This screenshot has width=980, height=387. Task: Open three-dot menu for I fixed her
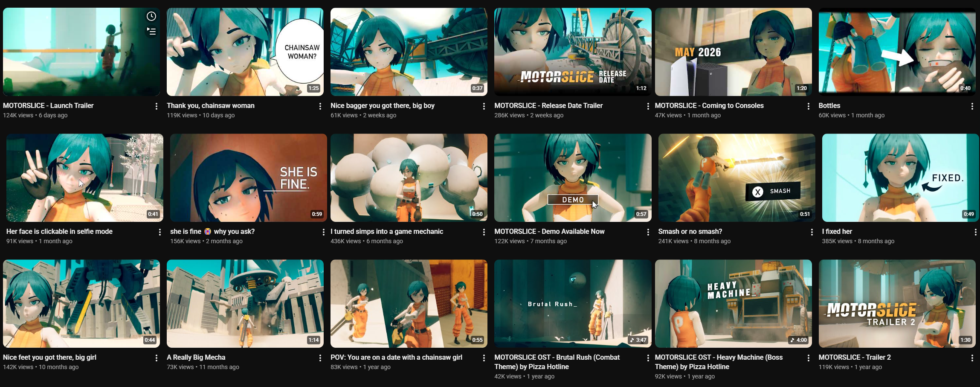(975, 232)
